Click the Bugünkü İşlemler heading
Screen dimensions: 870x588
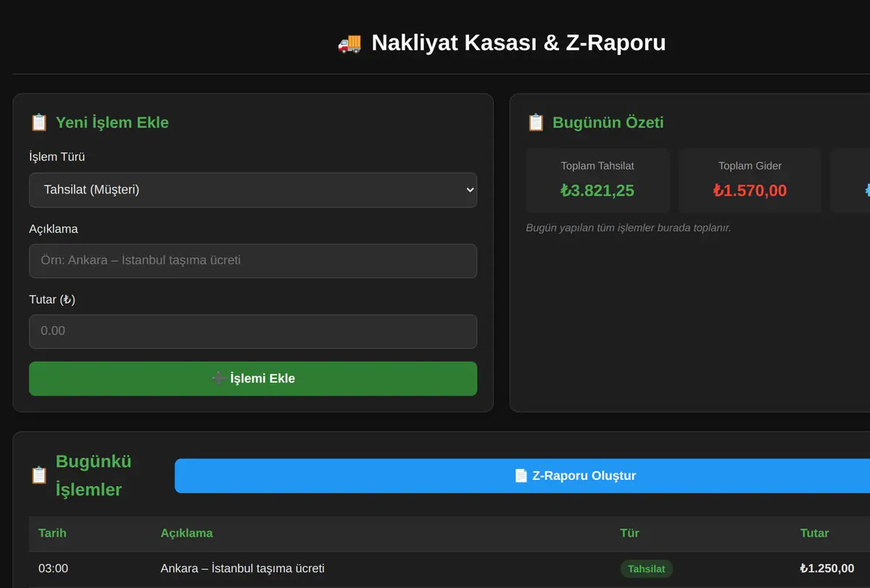pos(94,476)
